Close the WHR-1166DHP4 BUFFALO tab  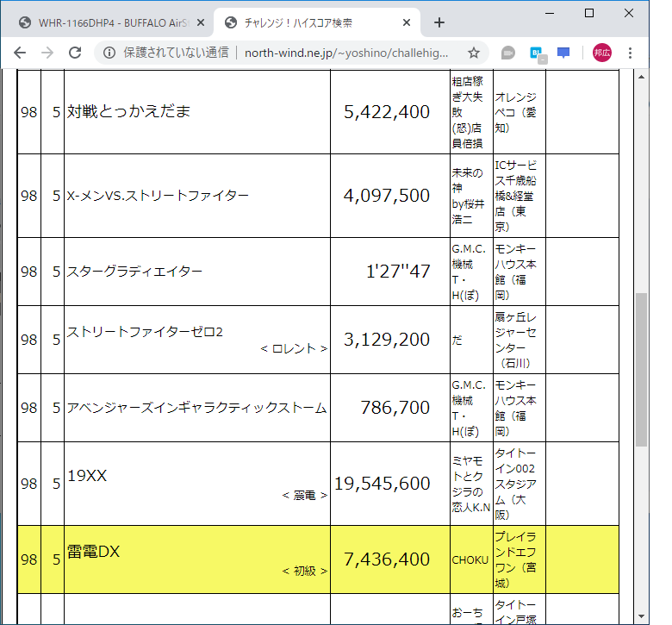click(x=200, y=22)
